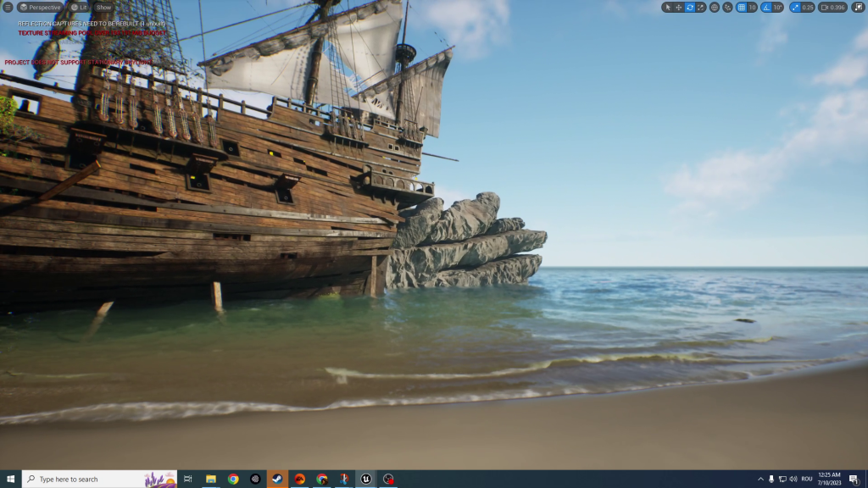The image size is (868, 488).
Task: Select the Scale transform tool
Action: (701, 8)
